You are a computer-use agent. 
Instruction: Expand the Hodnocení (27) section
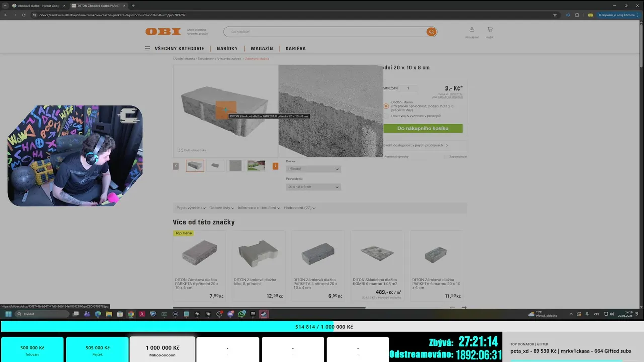click(299, 208)
